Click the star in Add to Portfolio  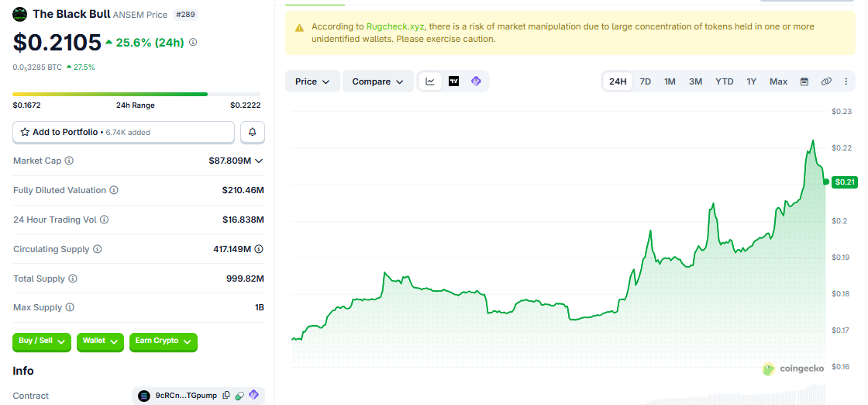25,132
